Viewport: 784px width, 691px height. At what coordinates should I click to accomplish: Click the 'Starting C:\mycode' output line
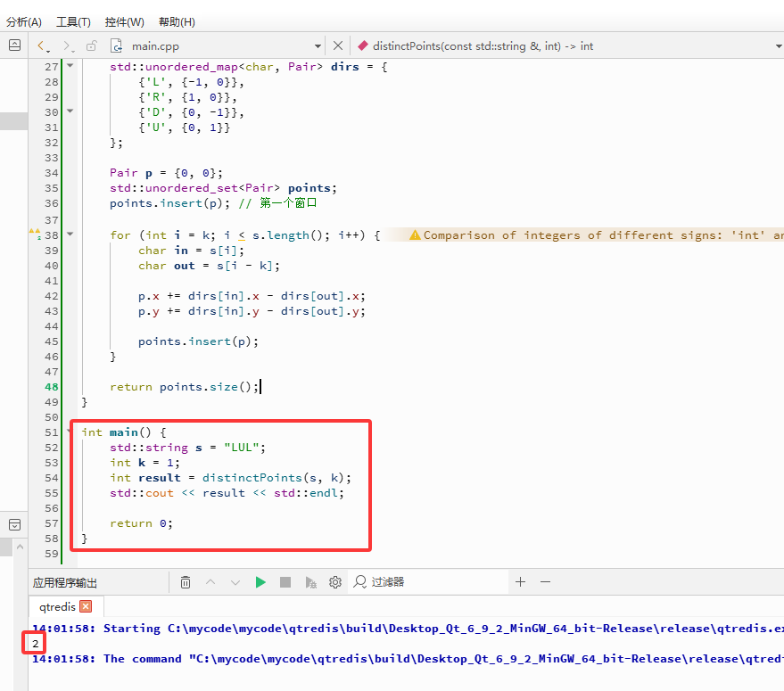coord(408,629)
